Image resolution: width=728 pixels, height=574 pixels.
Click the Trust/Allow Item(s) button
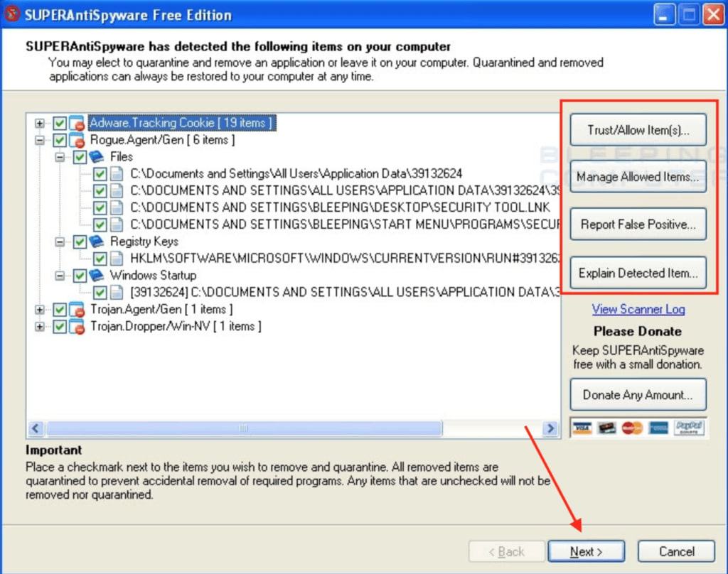638,130
